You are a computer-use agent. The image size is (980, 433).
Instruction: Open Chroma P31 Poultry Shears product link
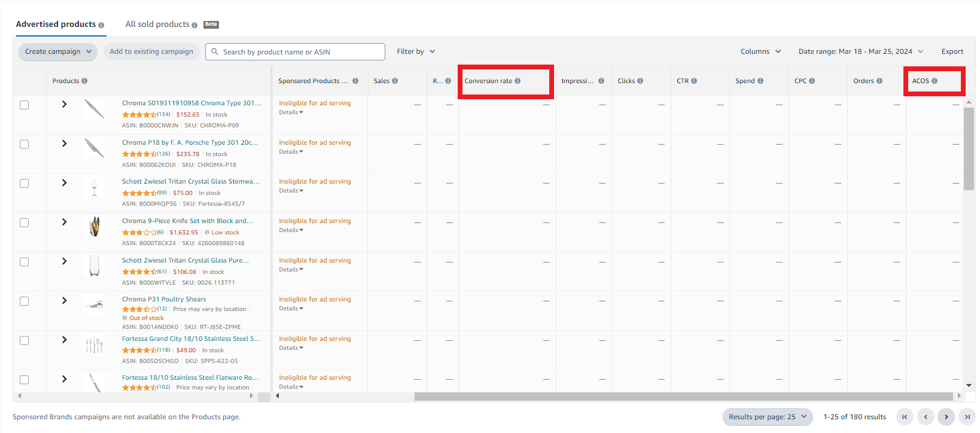coord(164,299)
